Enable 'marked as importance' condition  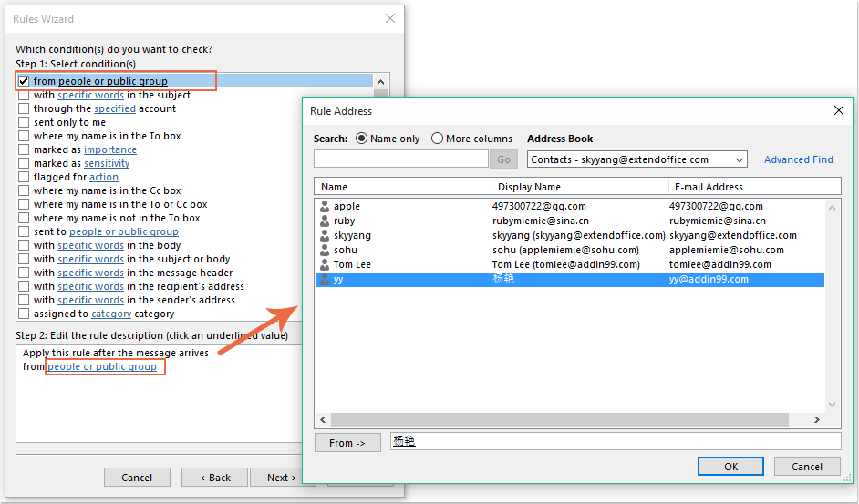tap(24, 149)
